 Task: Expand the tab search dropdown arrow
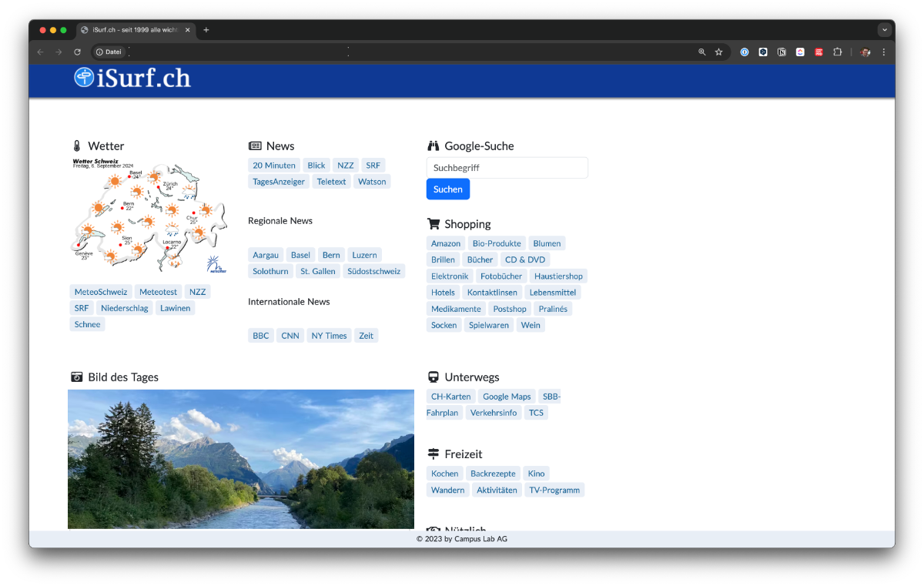point(885,29)
